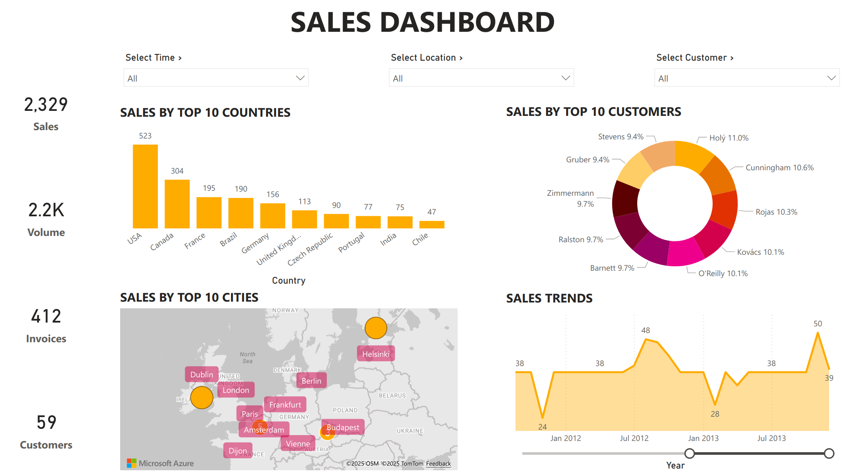Click the Amsterdam map label

(264, 430)
